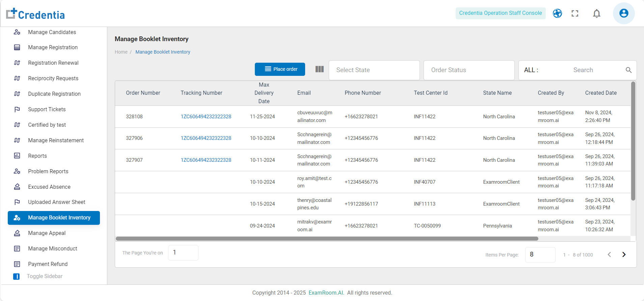The image size is (644, 301).
Task: Open the user profile avatar
Action: coord(624,13)
